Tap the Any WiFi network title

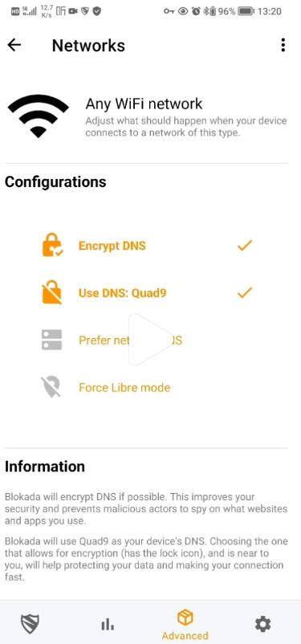pyautogui.click(x=144, y=104)
